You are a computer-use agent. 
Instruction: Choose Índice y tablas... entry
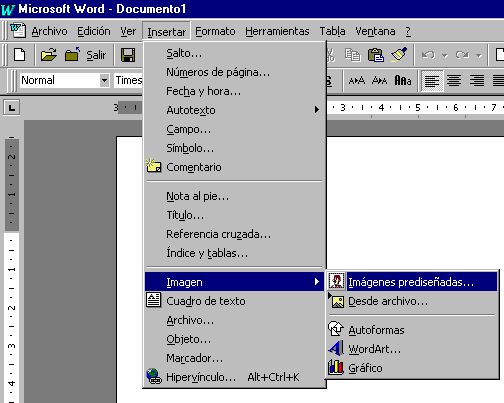click(235, 253)
